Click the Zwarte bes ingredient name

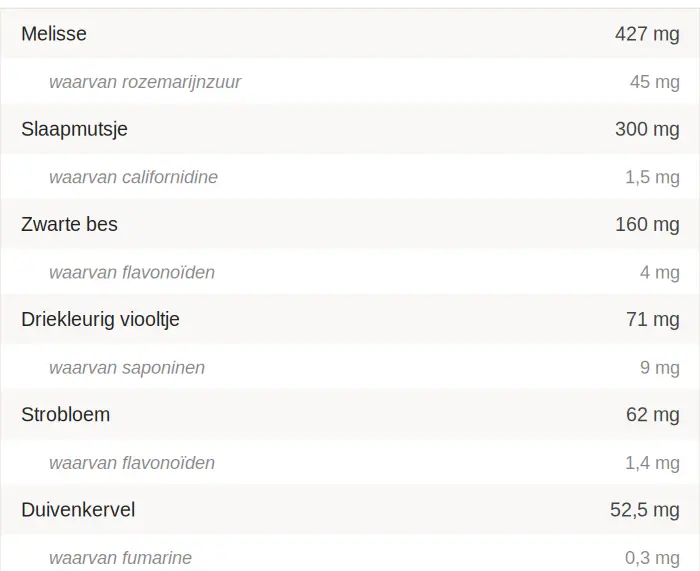coord(69,224)
